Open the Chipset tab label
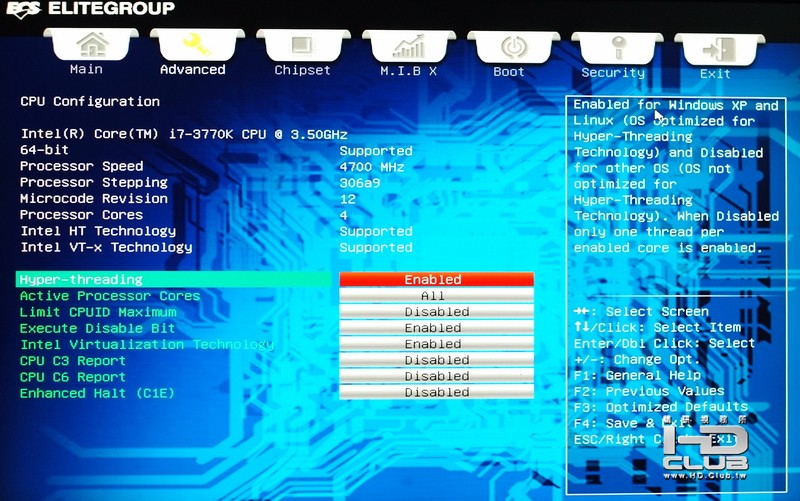Viewport: 800px width, 501px height. [x=302, y=70]
